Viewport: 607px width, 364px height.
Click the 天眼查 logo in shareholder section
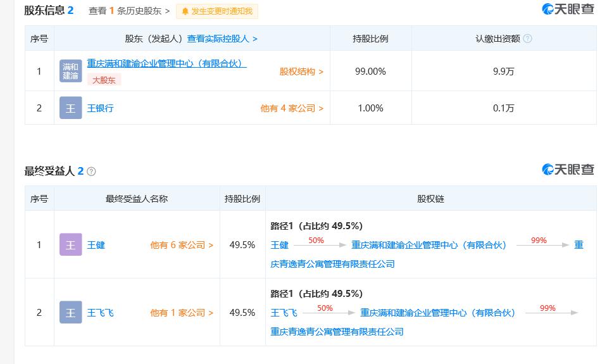tap(568, 9)
